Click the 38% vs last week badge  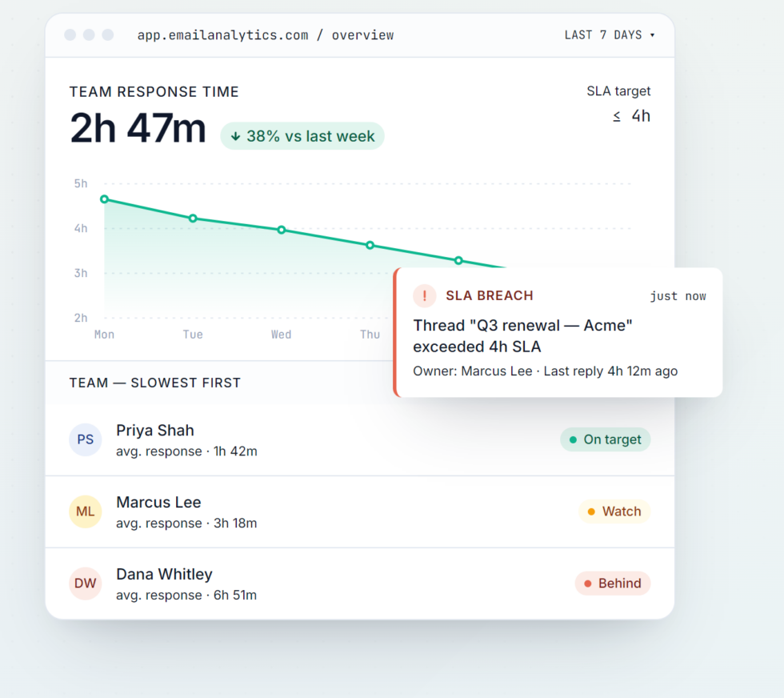[302, 136]
